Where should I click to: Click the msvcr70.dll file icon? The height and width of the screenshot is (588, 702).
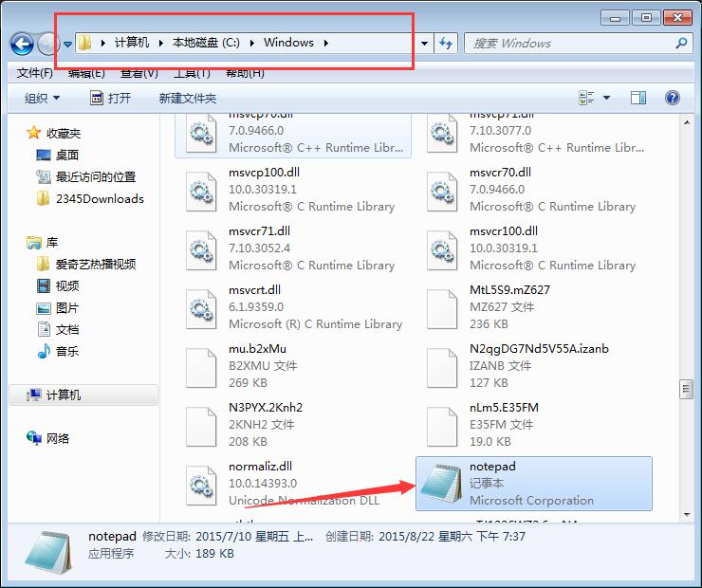click(442, 192)
